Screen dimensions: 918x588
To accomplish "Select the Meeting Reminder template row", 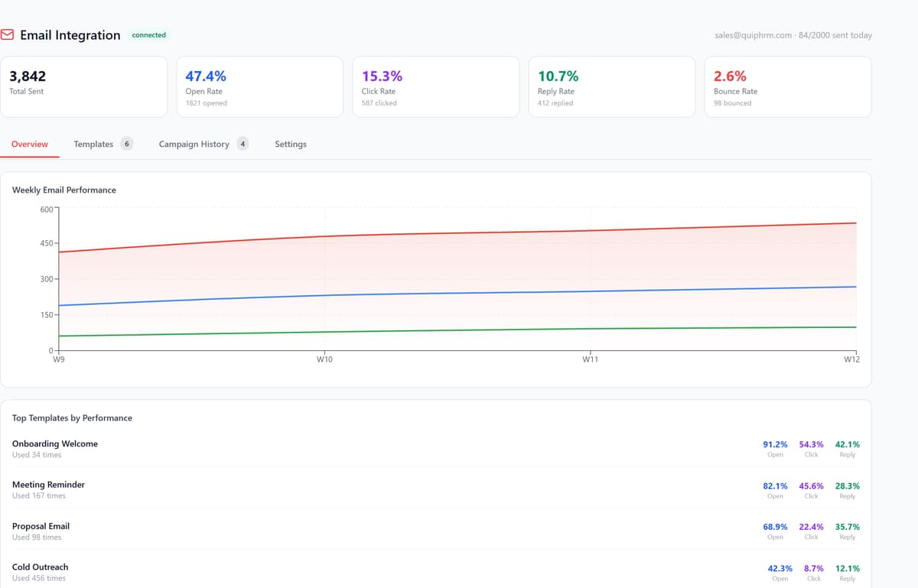I will pos(436,490).
